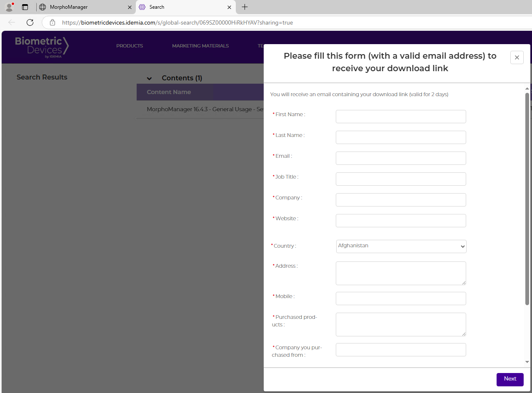Click the Company you purchased from field

click(x=401, y=350)
